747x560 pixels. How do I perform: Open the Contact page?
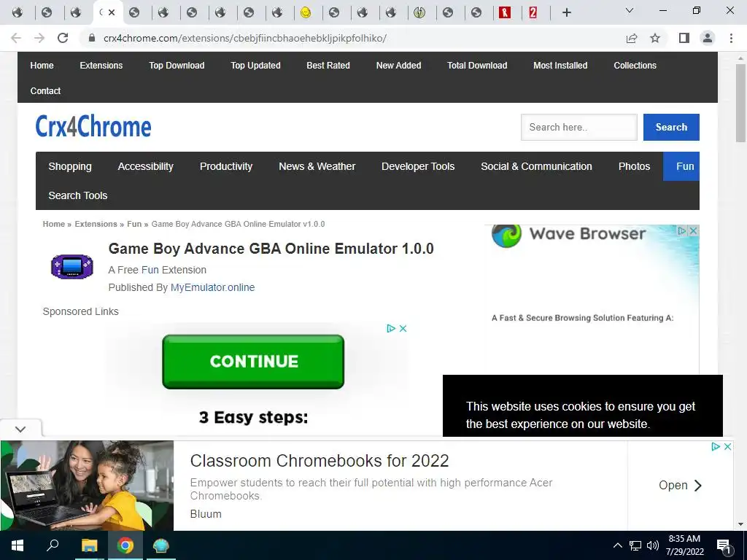[45, 90]
